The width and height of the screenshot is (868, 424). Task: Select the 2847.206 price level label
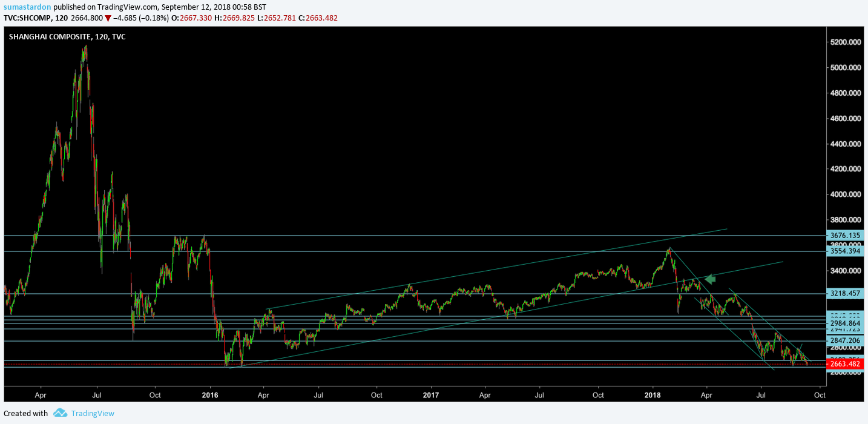tap(845, 341)
